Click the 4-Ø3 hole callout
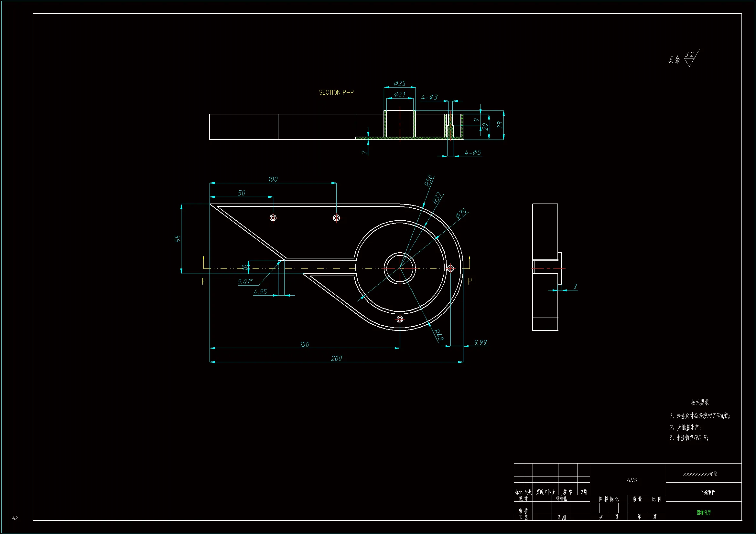This screenshot has height=534, width=756. tap(429, 97)
